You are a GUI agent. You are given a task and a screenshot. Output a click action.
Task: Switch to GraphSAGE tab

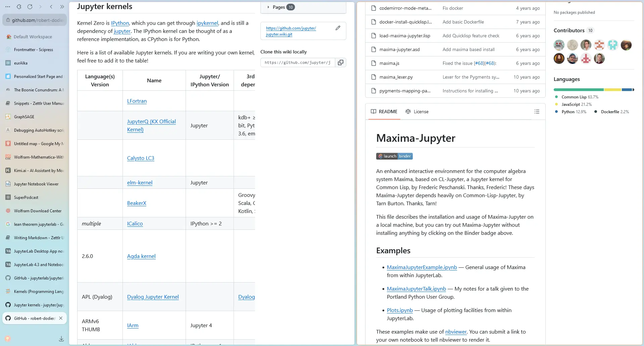pos(35,117)
